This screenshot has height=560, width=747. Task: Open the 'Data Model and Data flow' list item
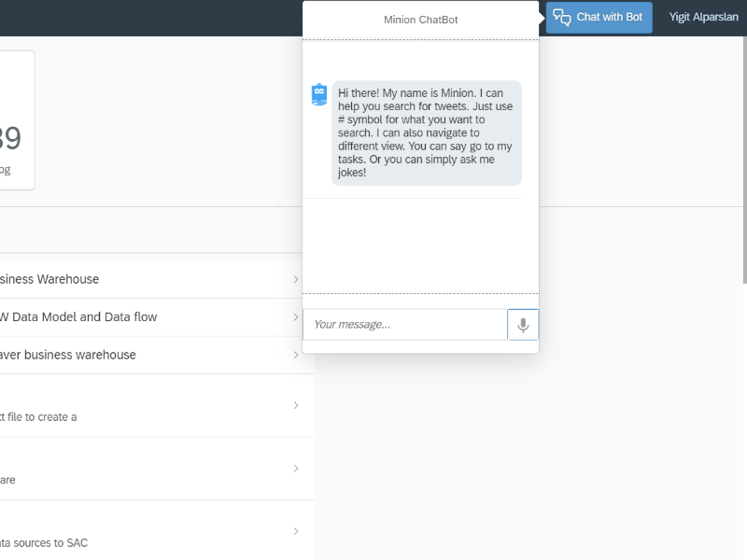coord(84,317)
